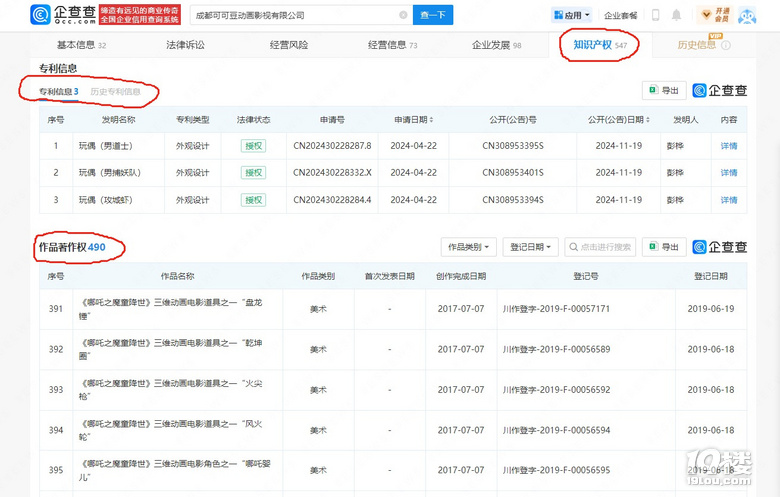Click the 授权 status for CN202430228284.4
The height and width of the screenshot is (497, 780).
254,200
